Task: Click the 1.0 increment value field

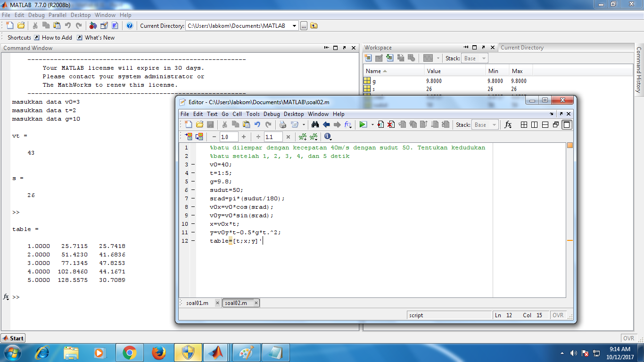Action: point(229,137)
